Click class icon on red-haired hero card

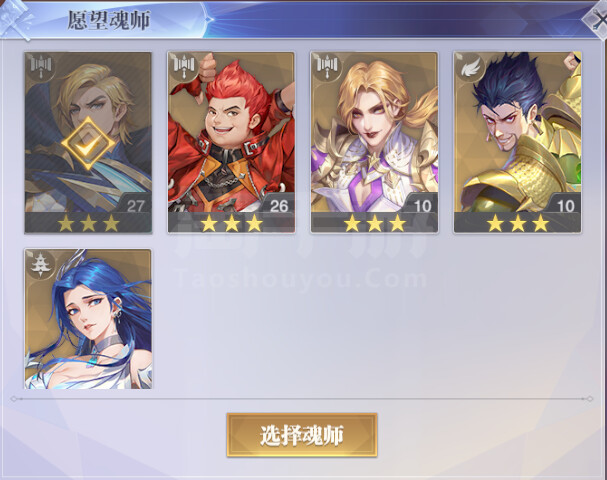pyautogui.click(x=183, y=66)
